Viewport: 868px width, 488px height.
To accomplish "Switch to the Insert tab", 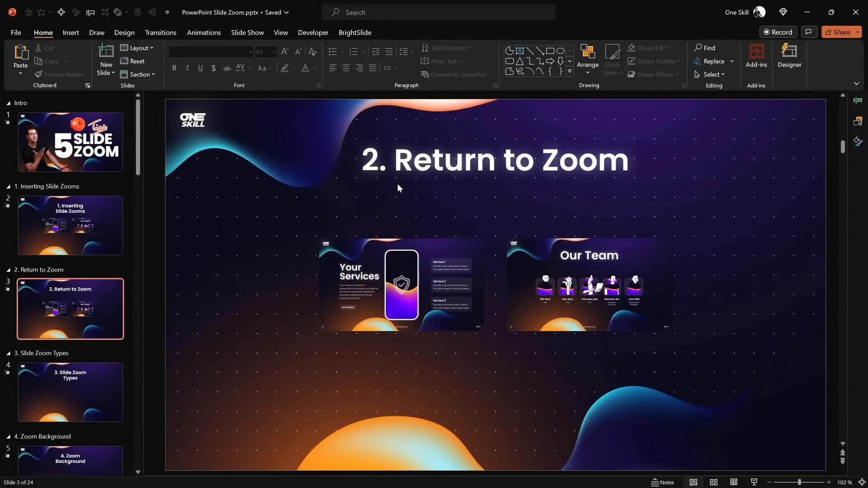I will (x=71, y=33).
